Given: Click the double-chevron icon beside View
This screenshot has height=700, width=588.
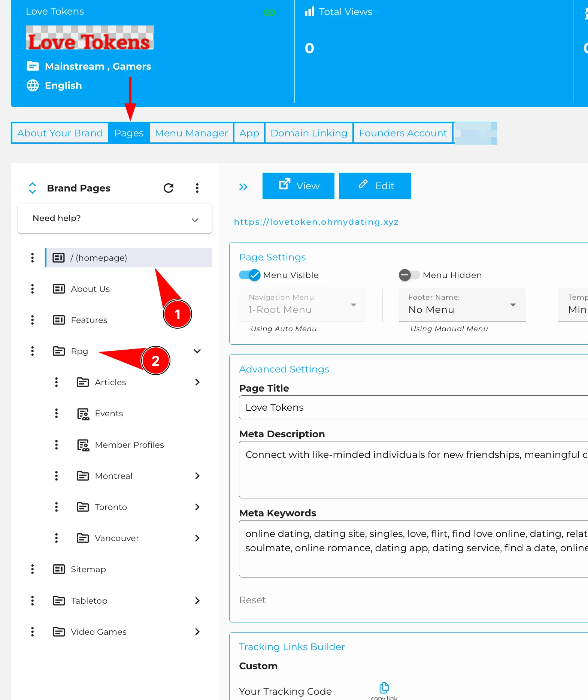Looking at the screenshot, I should click(x=243, y=187).
